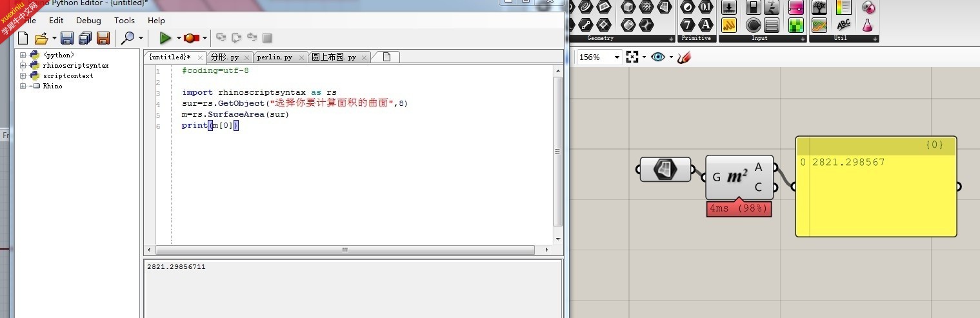Close the {untitled}* tab
Image resolution: width=980 pixels, height=318 pixels.
click(x=201, y=57)
